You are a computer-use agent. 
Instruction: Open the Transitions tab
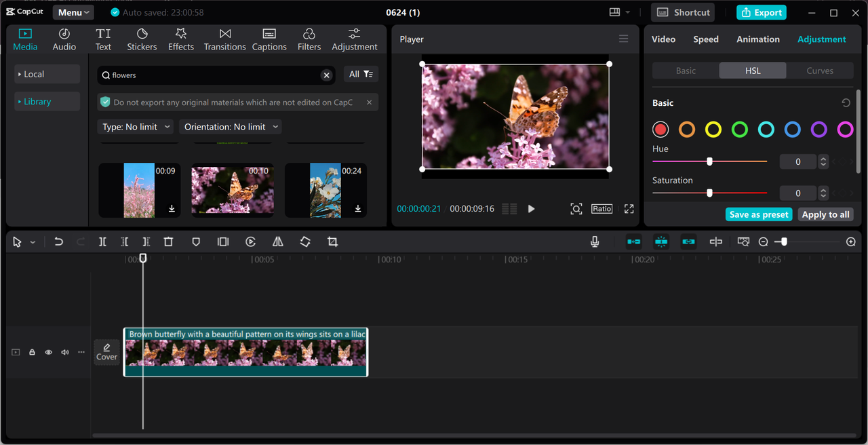click(x=225, y=40)
